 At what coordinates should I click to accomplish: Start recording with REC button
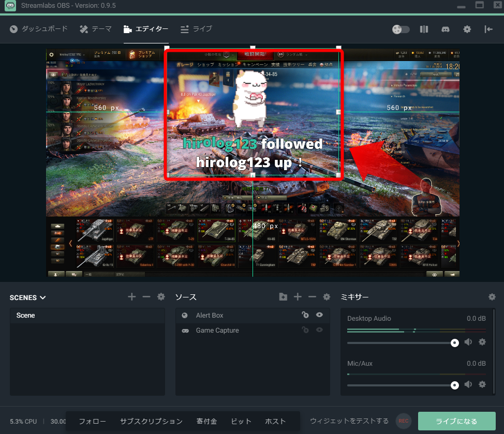click(404, 421)
